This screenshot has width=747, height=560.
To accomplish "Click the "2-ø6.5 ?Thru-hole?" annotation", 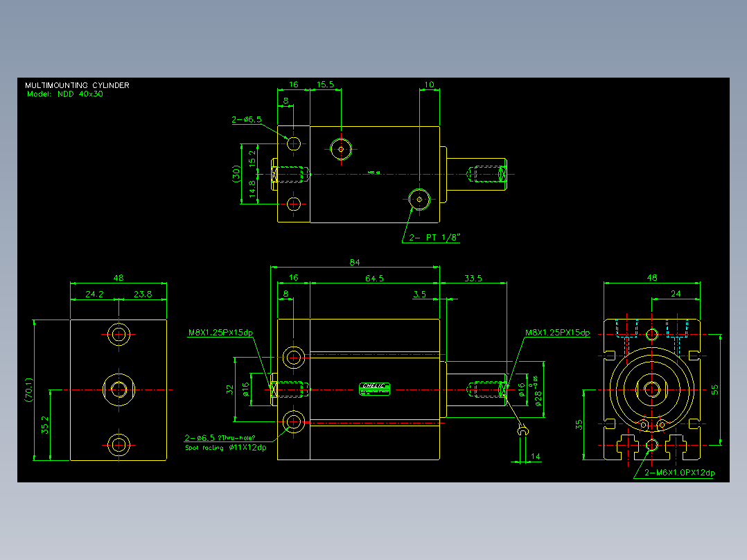I will (220, 437).
